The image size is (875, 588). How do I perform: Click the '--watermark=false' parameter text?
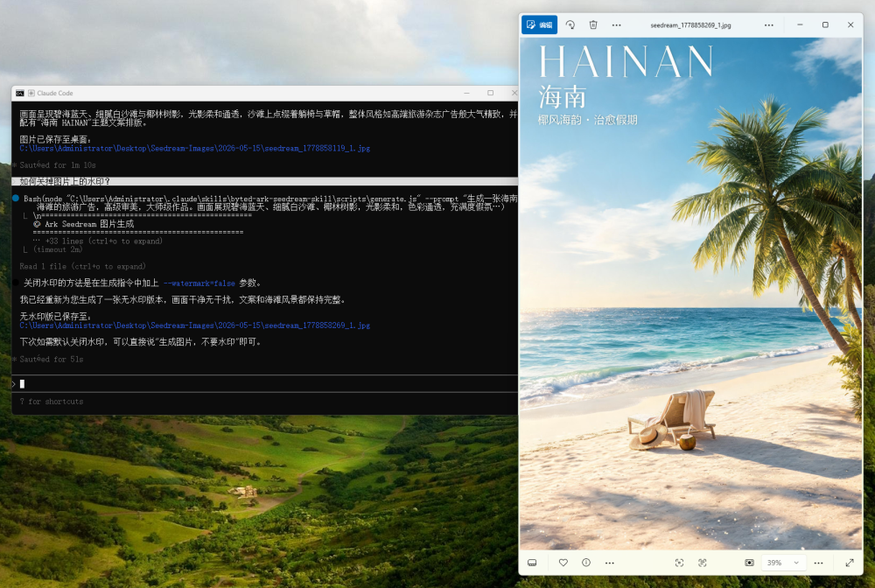pyautogui.click(x=199, y=283)
